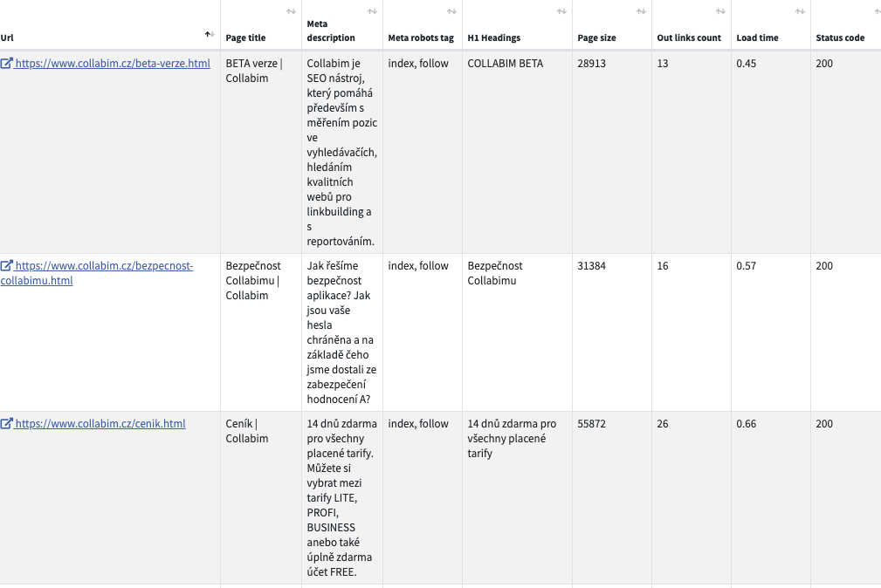This screenshot has height=588, width=881.
Task: Click sort icon above Meta description
Action: point(372,12)
